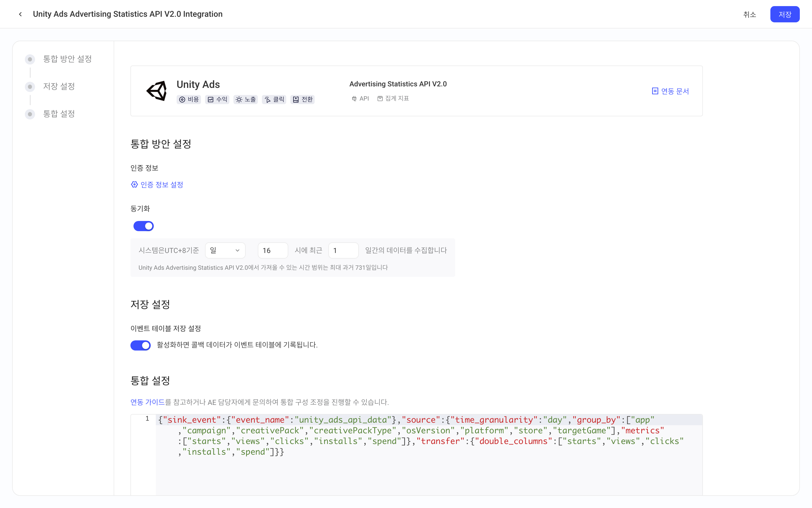Screen dimensions: 812x508
Task: Open the 연동 문서 link
Action: coord(670,91)
